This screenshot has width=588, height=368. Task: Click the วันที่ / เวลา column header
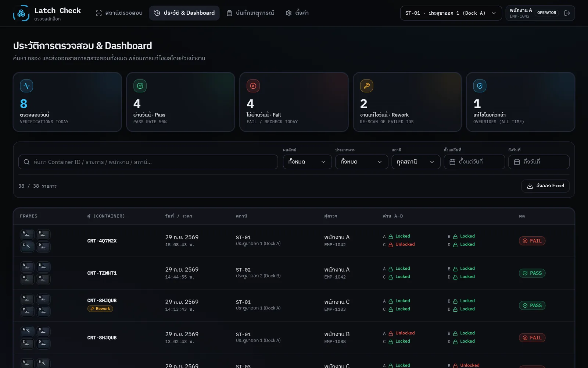[x=179, y=216]
